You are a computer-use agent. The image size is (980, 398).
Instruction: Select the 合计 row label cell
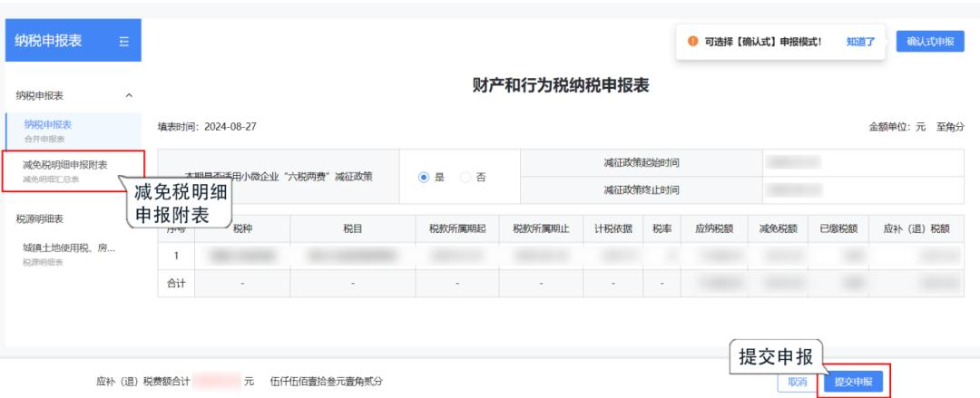[176, 284]
